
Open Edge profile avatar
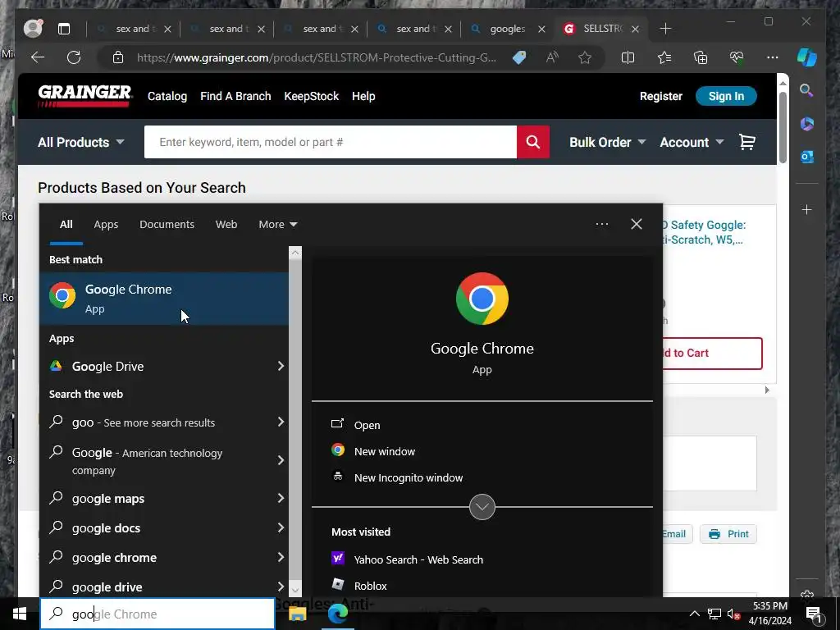33,29
